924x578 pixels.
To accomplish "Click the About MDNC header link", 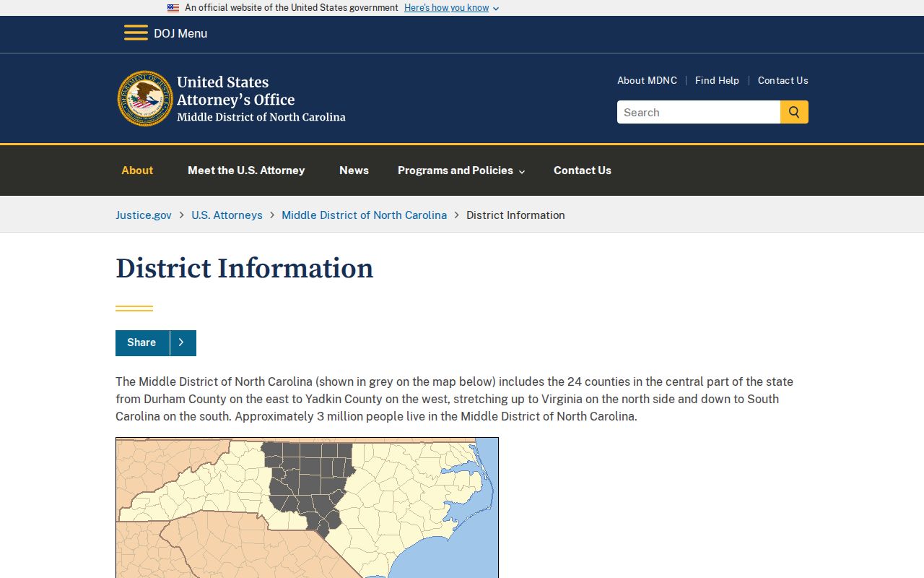I will point(647,80).
